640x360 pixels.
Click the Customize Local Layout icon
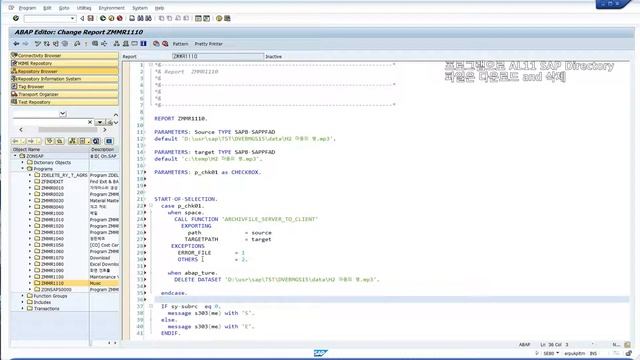[x=227, y=18]
